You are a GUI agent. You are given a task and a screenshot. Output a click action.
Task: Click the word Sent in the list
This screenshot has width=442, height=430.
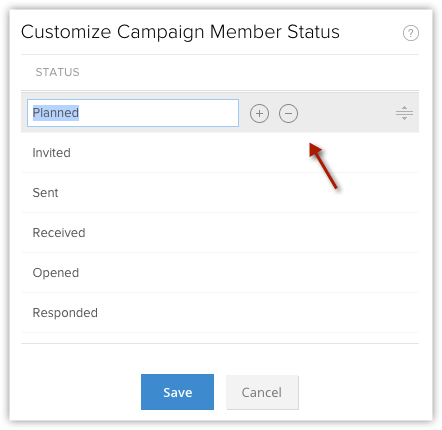(45, 193)
